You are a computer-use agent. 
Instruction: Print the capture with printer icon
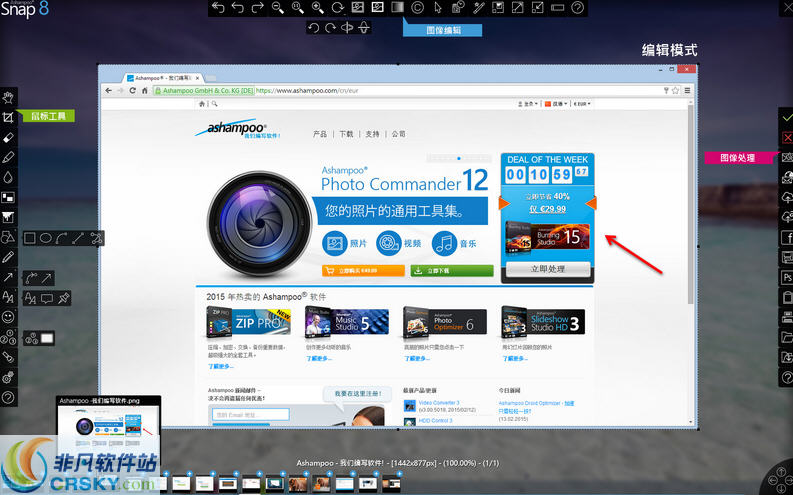click(787, 317)
